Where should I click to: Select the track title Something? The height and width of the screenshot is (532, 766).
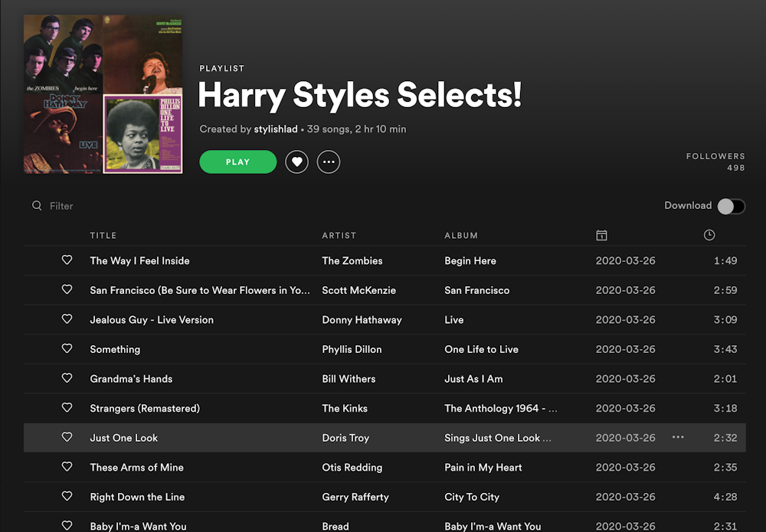pyautogui.click(x=116, y=350)
